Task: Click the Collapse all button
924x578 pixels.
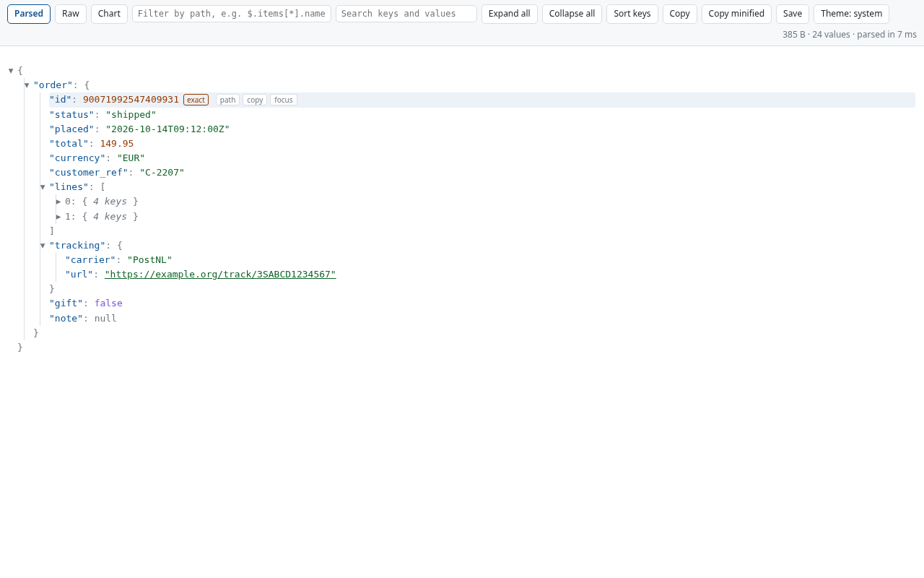Action: coord(572,14)
